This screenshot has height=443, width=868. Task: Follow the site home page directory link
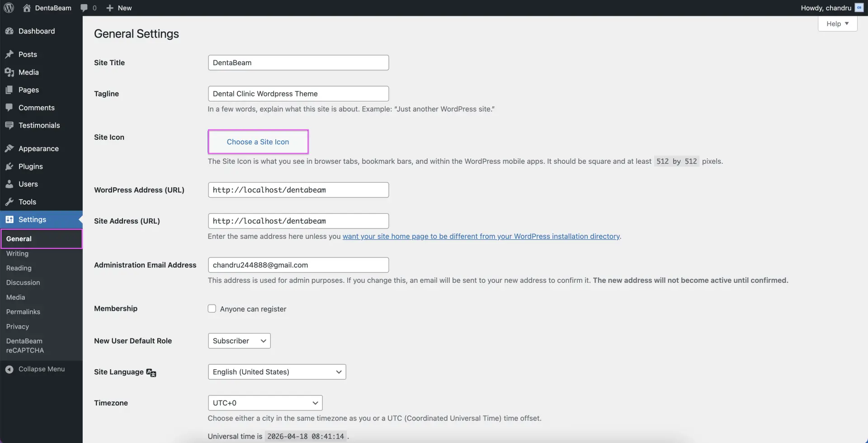click(x=481, y=236)
